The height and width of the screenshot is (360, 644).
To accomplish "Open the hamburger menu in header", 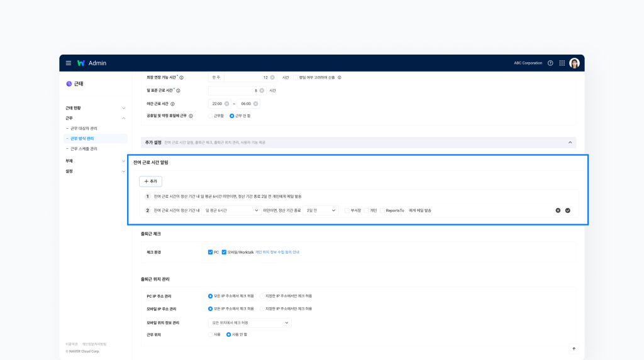I will [69, 63].
